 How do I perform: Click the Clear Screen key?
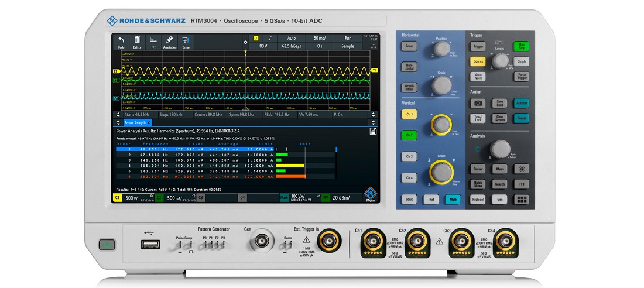tap(499, 118)
